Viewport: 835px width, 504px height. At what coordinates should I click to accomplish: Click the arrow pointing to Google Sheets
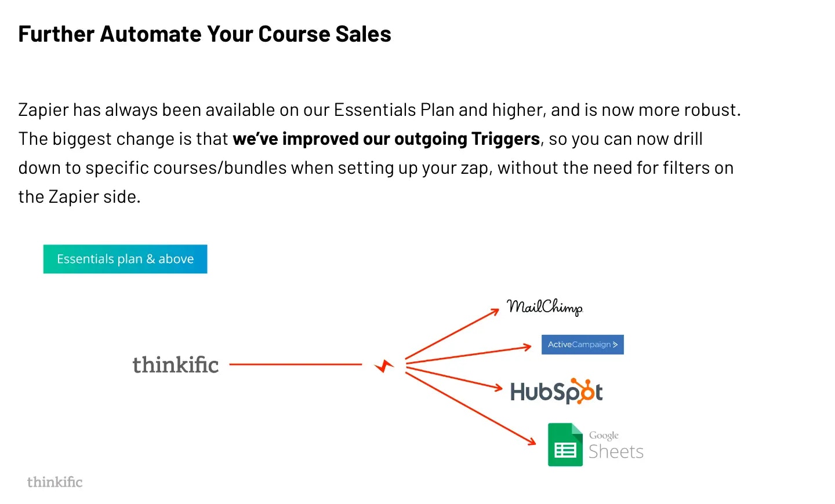click(470, 409)
